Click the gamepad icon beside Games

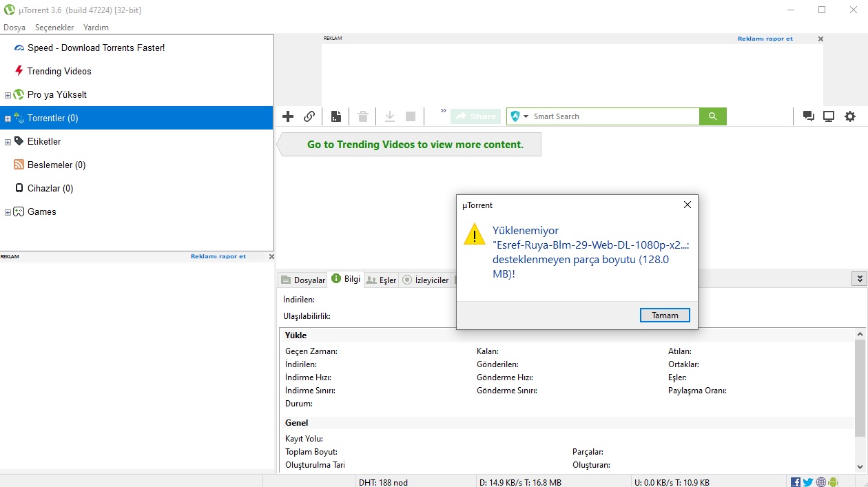tap(19, 211)
